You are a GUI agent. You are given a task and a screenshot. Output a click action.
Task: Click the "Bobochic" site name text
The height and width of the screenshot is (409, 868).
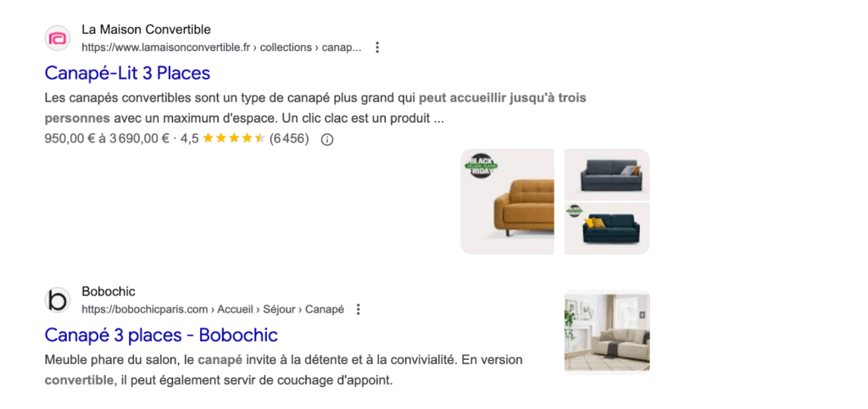108,291
